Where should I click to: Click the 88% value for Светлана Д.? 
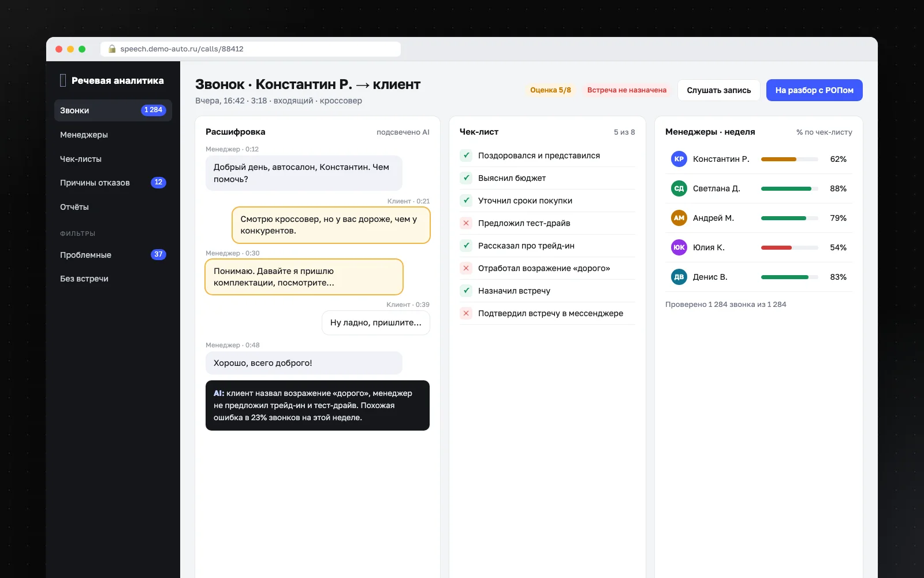838,188
